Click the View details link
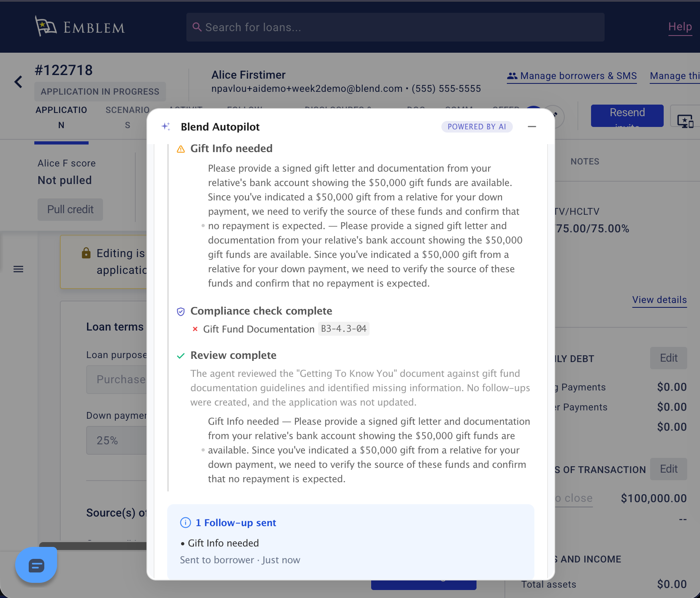Screen dimensions: 700x598 point(659,300)
